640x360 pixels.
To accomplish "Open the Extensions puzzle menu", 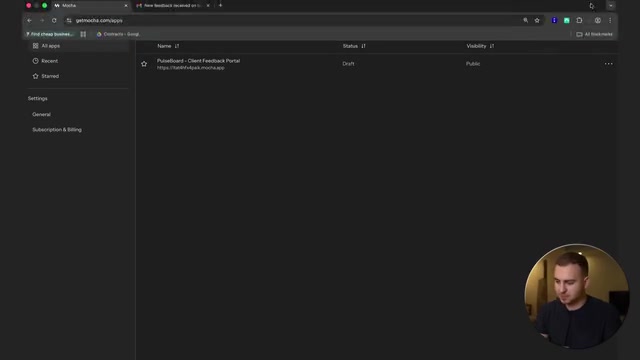I will point(579,20).
